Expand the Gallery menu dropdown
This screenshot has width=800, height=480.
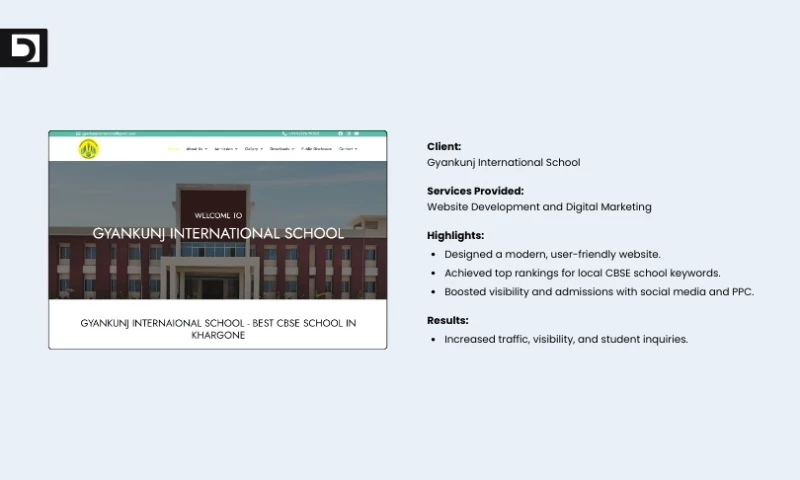254,149
